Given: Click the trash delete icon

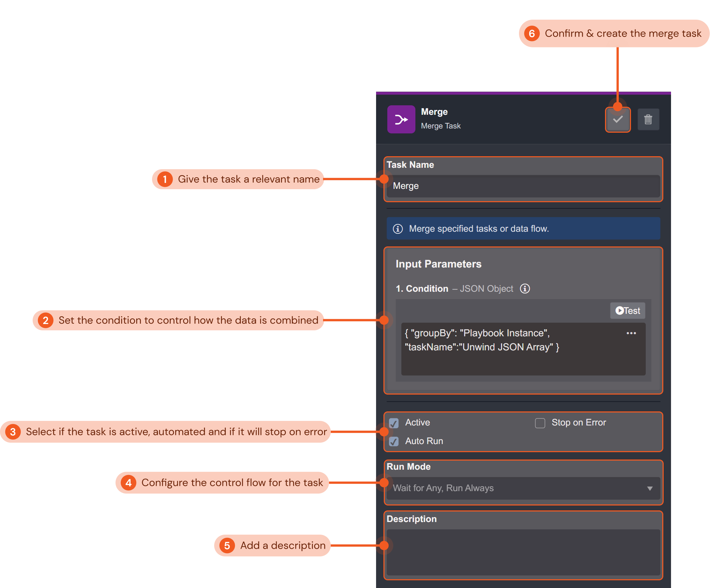Looking at the screenshot, I should pyautogui.click(x=648, y=120).
